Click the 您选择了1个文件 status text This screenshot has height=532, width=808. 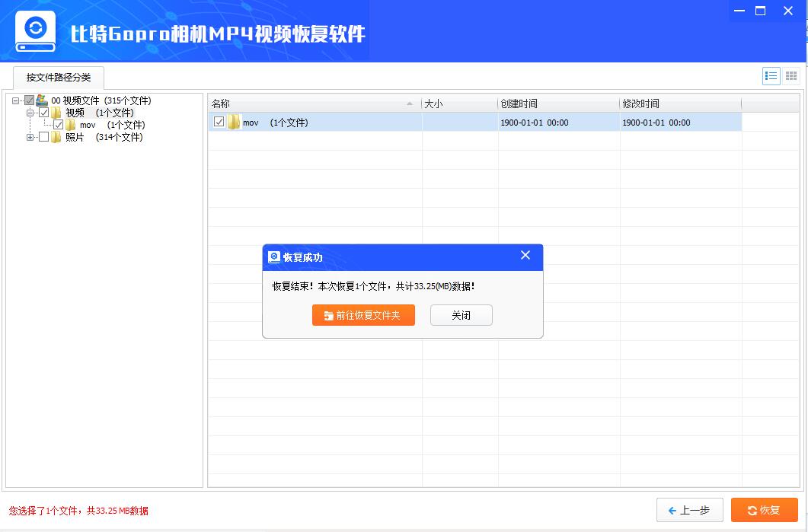[78, 511]
